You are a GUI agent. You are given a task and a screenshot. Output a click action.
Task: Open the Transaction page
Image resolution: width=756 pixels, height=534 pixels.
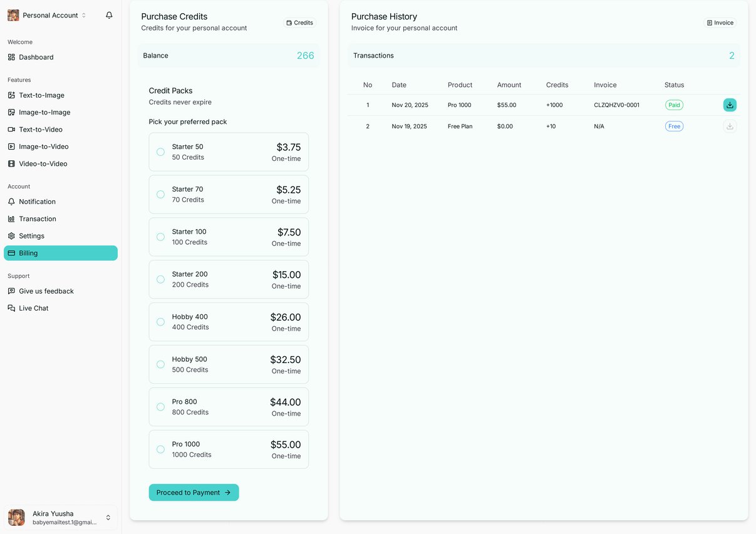36,218
